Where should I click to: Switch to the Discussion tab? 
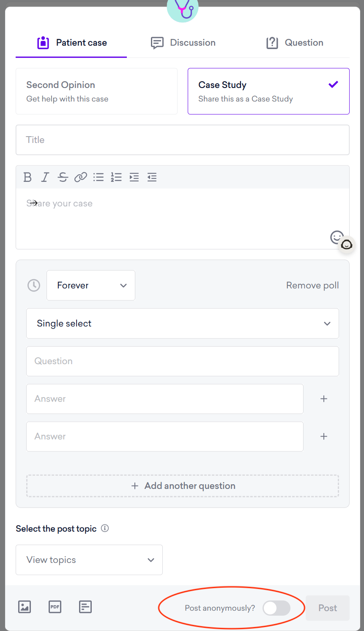(183, 43)
